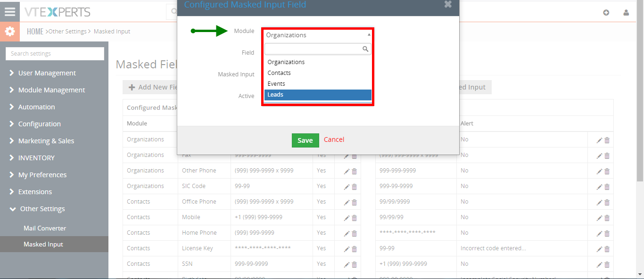Edit the Other Phone masked field

tap(347, 172)
